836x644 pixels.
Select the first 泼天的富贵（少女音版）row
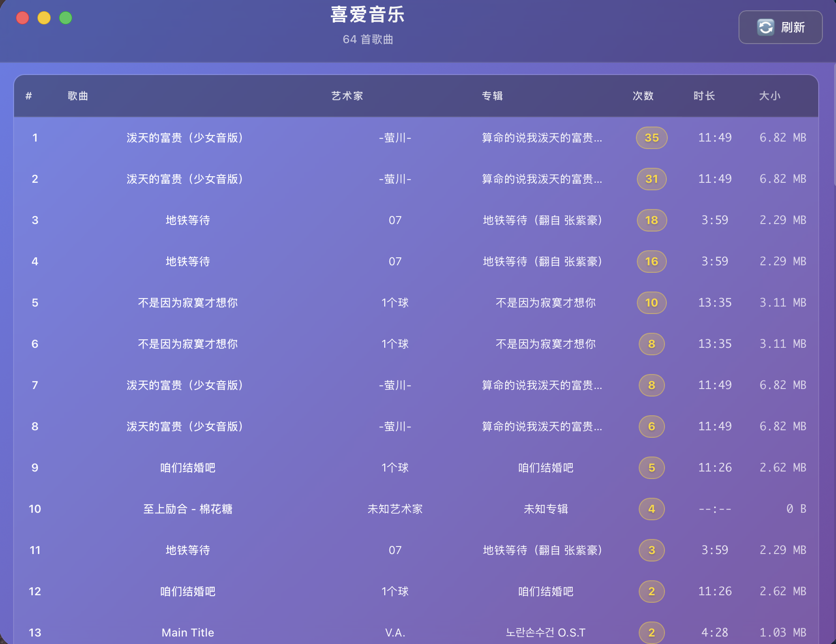tap(187, 137)
